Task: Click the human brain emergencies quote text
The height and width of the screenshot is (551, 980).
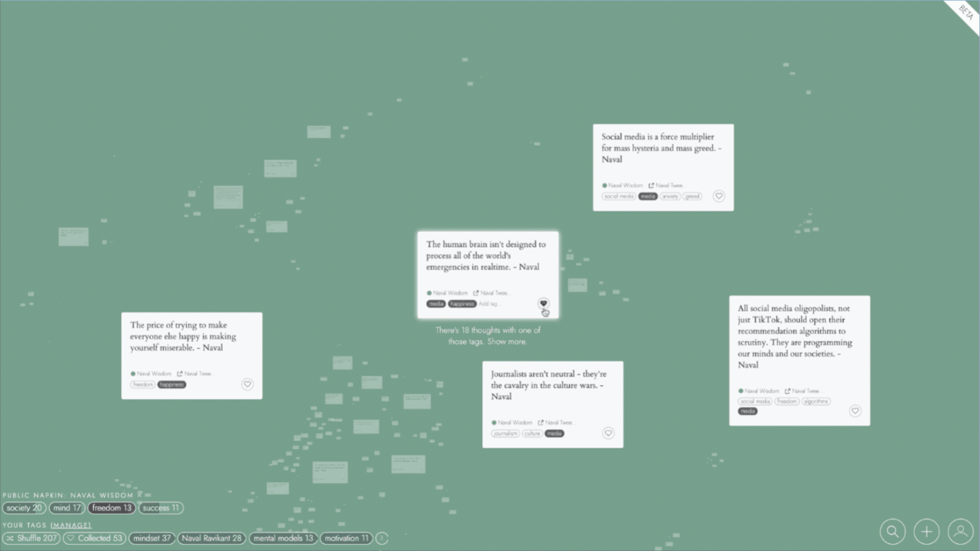Action: (486, 255)
